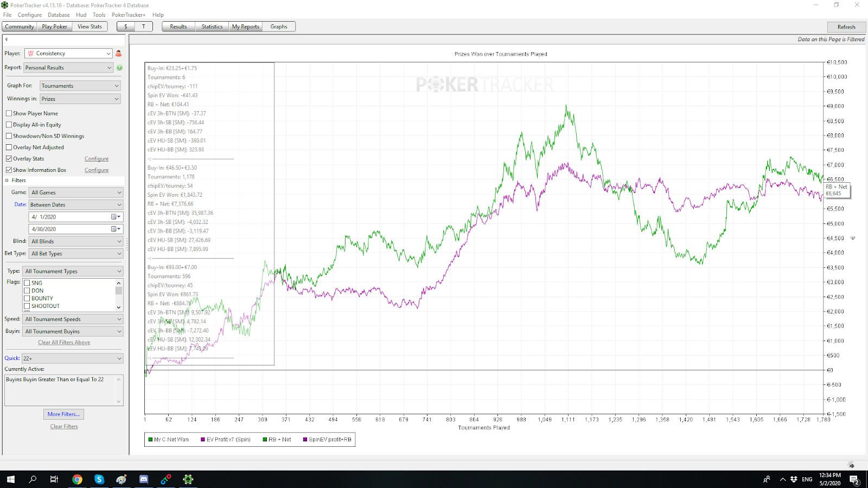Uncheck Show Information Box checkbox

[9, 170]
